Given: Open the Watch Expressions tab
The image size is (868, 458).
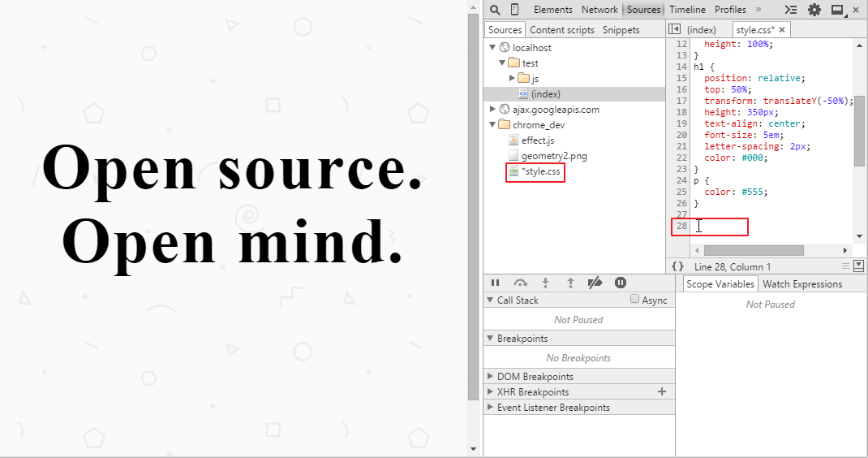Looking at the screenshot, I should [801, 284].
